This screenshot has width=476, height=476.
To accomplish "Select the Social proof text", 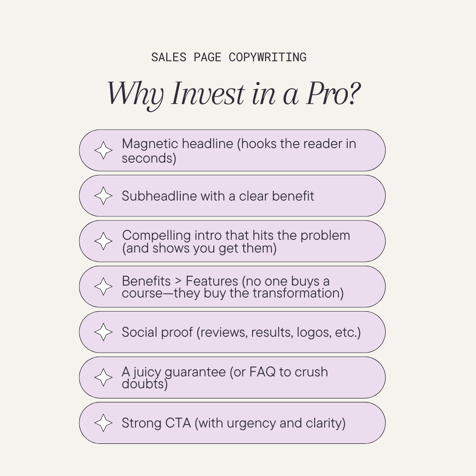I will click(242, 332).
